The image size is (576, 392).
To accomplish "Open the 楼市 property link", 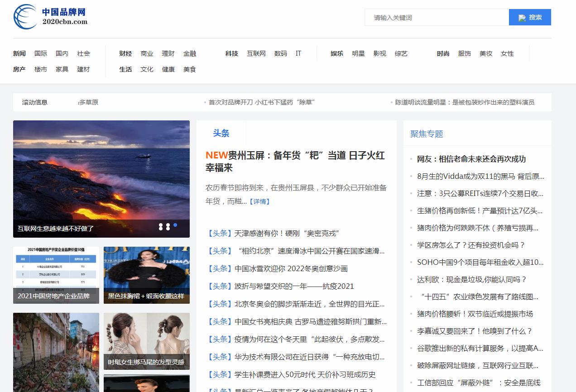I will click(x=41, y=69).
